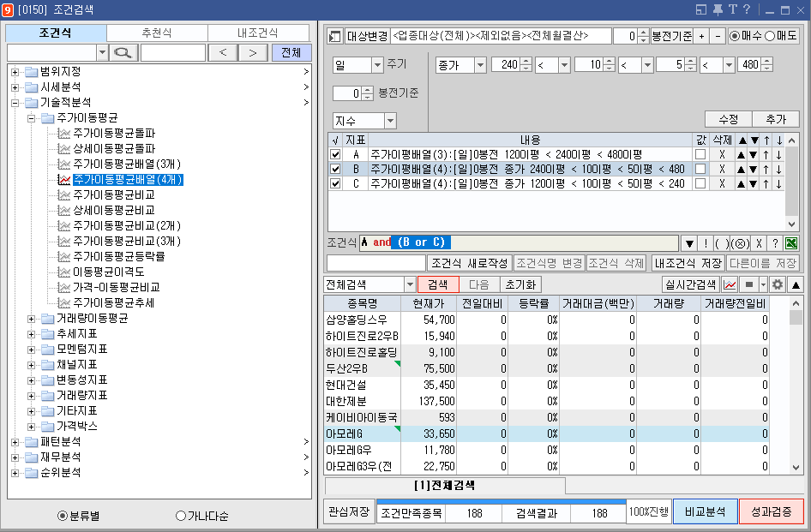The width and height of the screenshot is (811, 532).
Task: Click the window layout icon in the title bar
Action: [700, 9]
